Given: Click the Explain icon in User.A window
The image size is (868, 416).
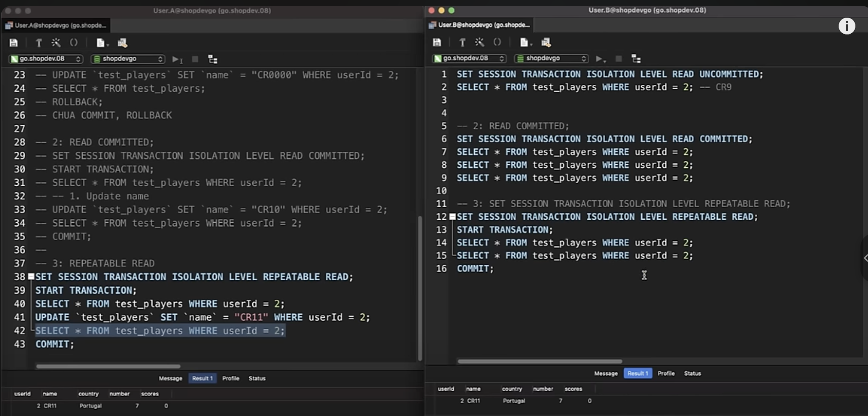Looking at the screenshot, I should point(213,59).
